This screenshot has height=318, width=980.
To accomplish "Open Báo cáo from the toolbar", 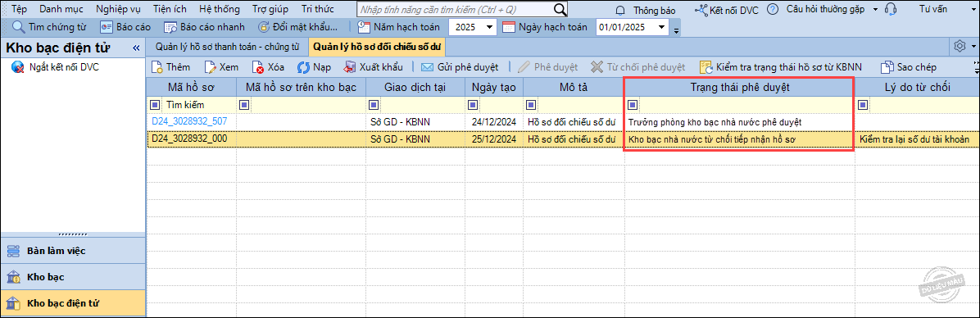I will tap(125, 27).
